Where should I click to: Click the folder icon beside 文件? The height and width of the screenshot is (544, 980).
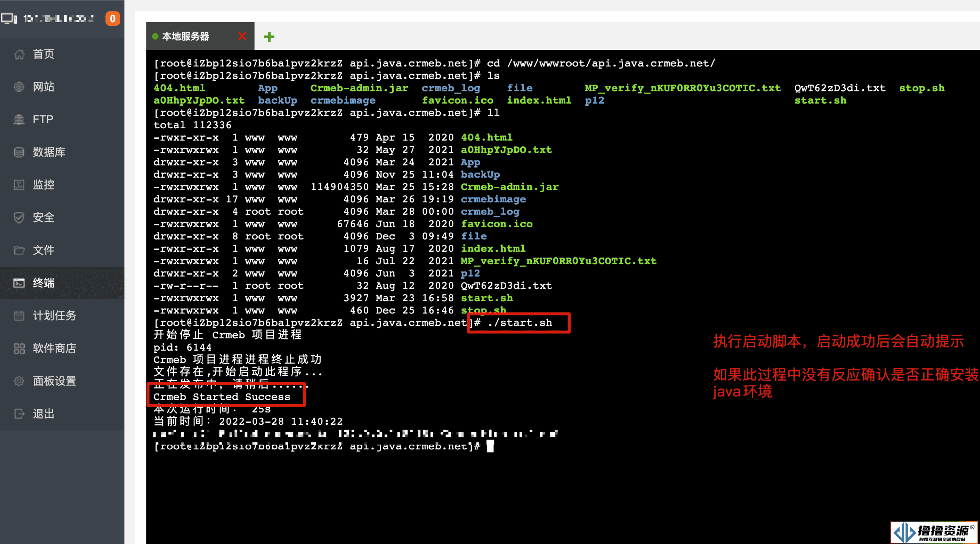(x=19, y=250)
